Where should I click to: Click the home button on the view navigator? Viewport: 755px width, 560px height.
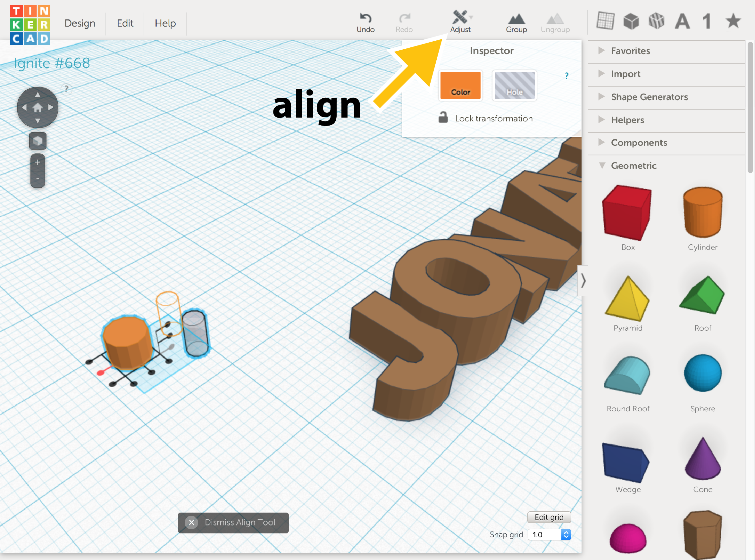[x=37, y=107]
